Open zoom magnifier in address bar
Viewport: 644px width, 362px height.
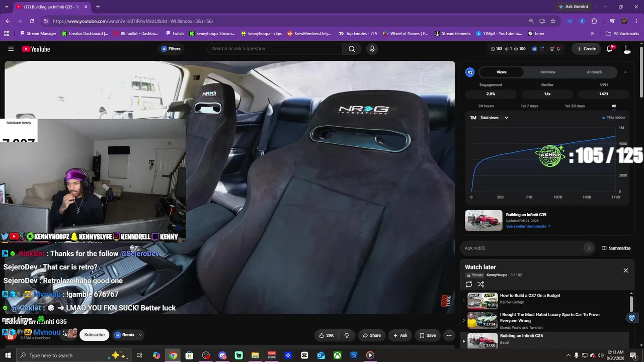click(x=531, y=21)
